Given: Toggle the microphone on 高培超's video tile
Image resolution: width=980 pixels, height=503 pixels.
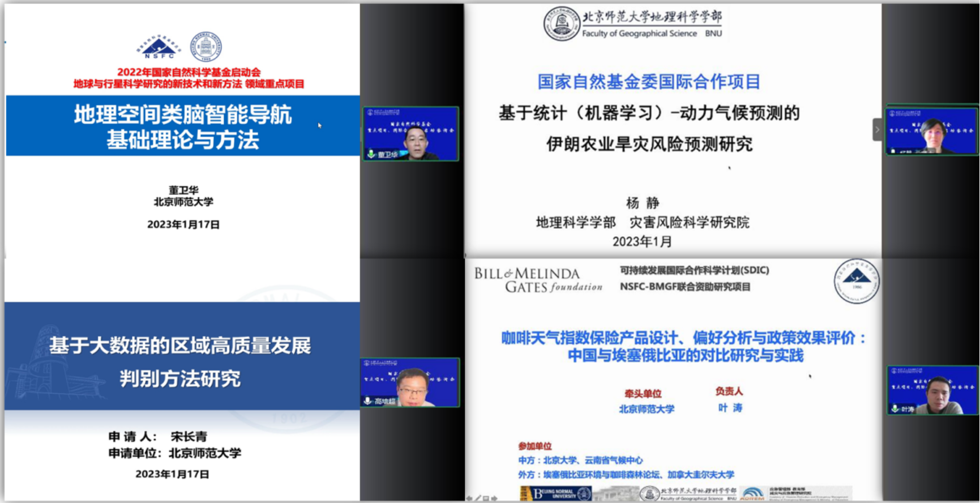Looking at the screenshot, I should click(368, 401).
